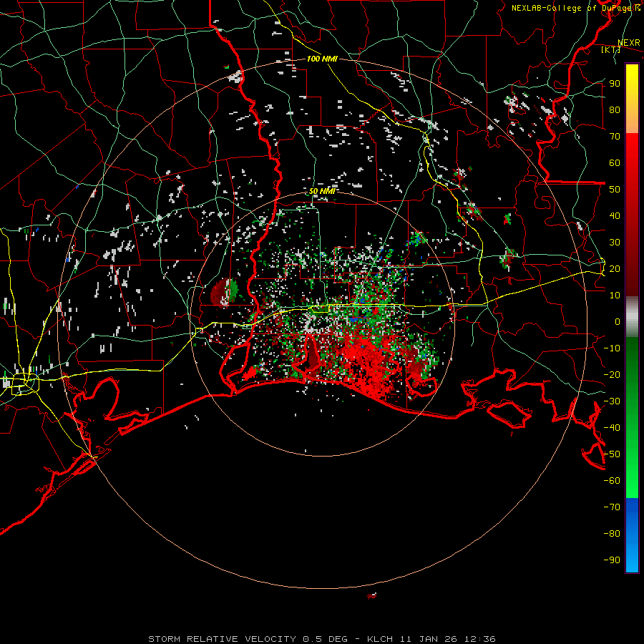Click the -20 value on velocity scale
Screen dimensions: 644x644
(612, 374)
